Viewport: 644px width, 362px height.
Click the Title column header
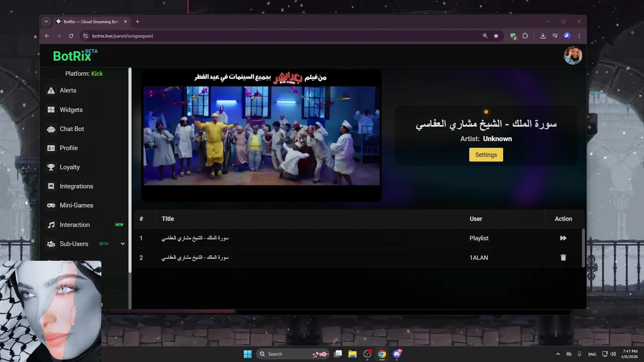click(168, 219)
